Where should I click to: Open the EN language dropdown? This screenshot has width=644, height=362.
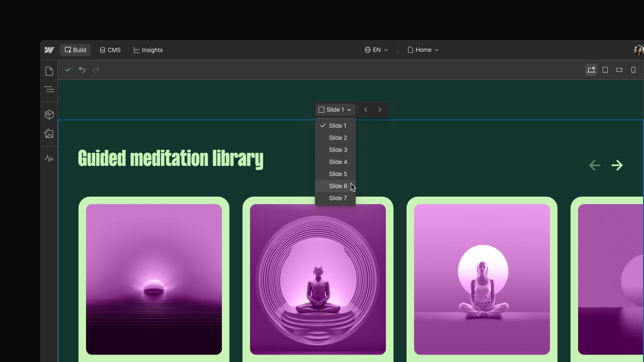point(376,50)
